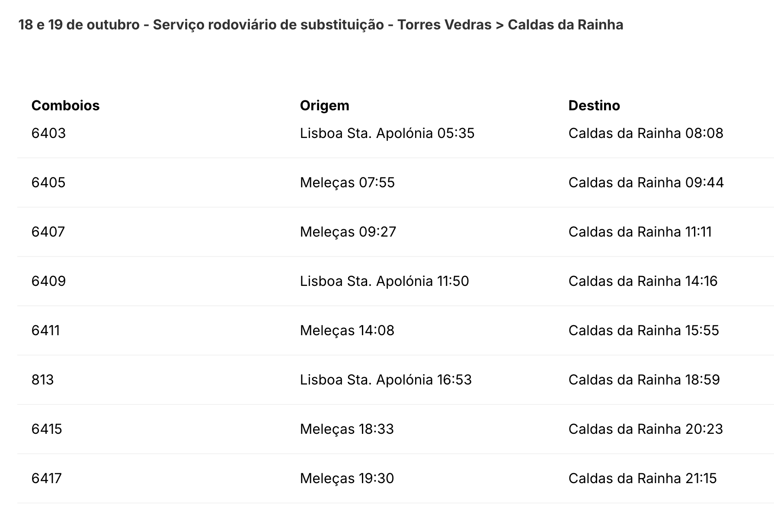Viewport: 774px width, 532px height.
Task: Click origin Lisboa Sta. Apolónia 16:53
Action: (386, 380)
